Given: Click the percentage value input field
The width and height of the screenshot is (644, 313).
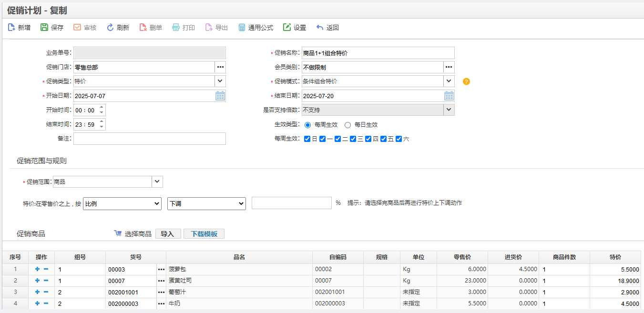Looking at the screenshot, I should click(292, 203).
